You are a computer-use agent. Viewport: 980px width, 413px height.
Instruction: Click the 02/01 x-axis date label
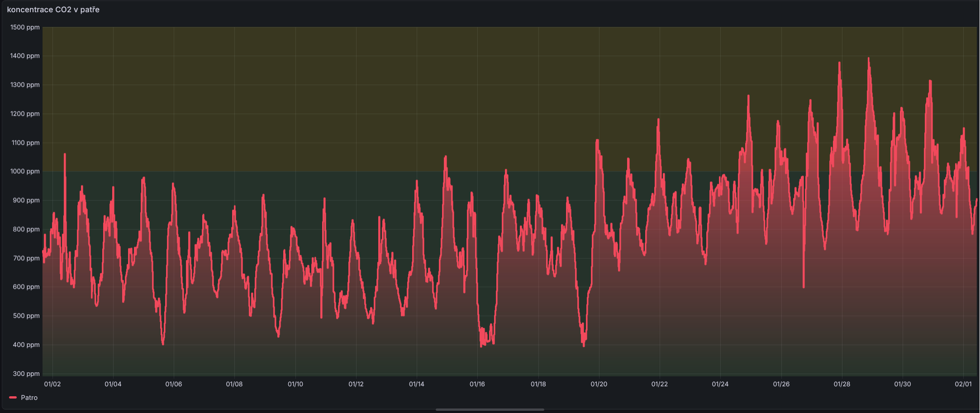click(x=963, y=384)
